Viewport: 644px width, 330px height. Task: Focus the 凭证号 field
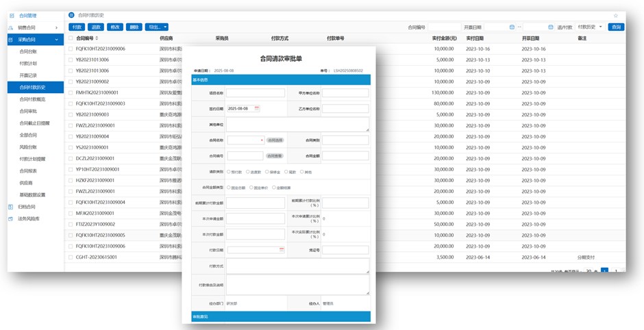[345, 250]
